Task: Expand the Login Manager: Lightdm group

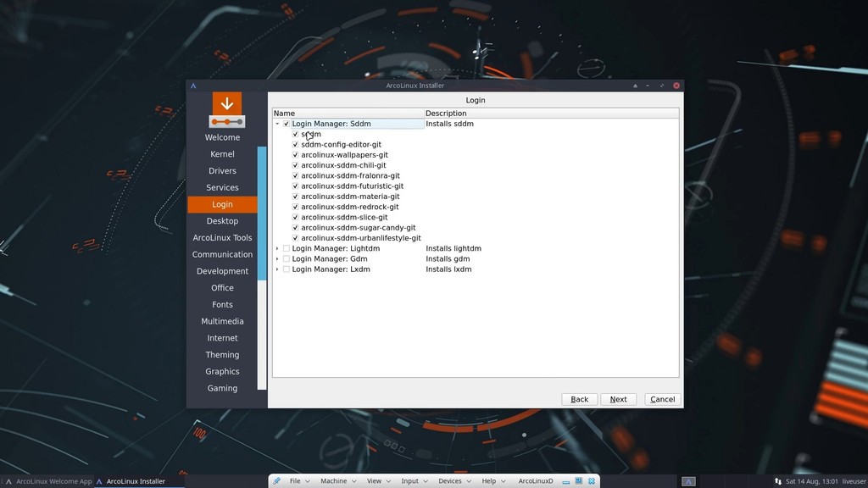Action: [x=277, y=248]
